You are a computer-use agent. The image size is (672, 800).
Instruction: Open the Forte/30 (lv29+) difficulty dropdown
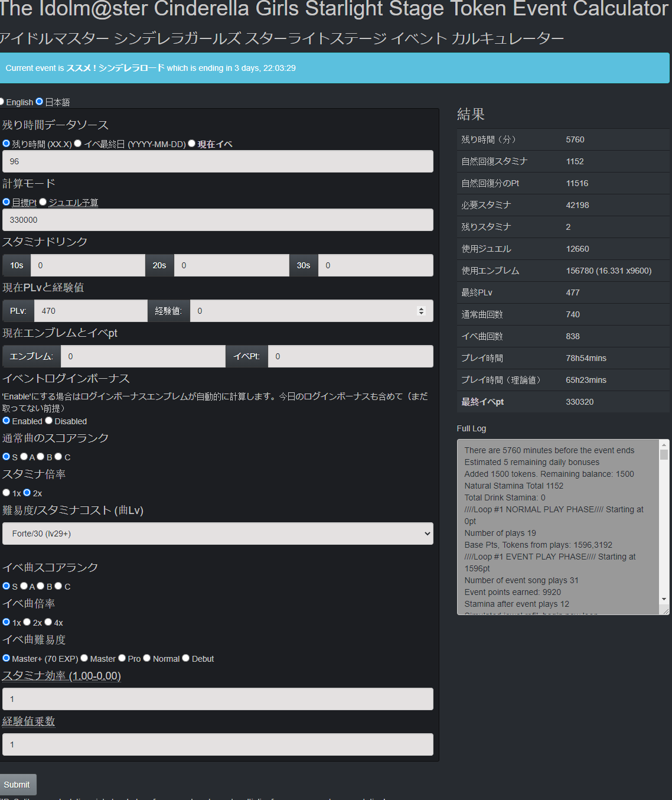click(x=218, y=534)
